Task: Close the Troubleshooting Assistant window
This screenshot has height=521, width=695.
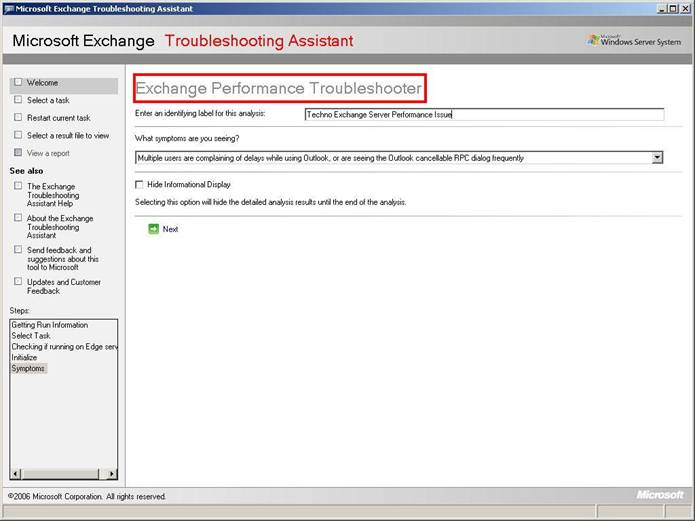Action: (x=684, y=8)
